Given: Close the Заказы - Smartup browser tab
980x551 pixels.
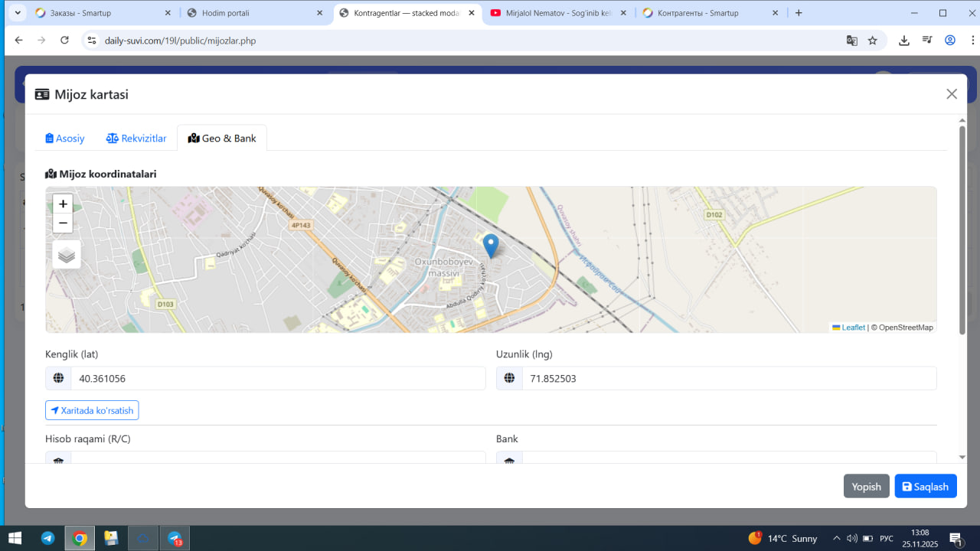Looking at the screenshot, I should point(167,13).
